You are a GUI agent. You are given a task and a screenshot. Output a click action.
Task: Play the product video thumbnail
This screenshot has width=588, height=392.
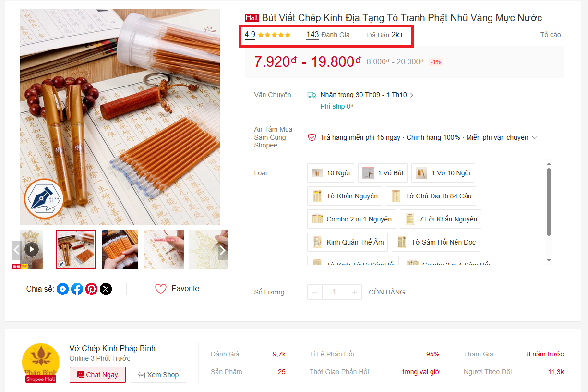coord(32,249)
